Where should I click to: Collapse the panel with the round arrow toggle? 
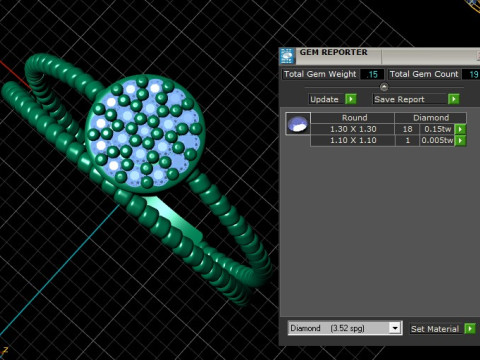[384, 87]
